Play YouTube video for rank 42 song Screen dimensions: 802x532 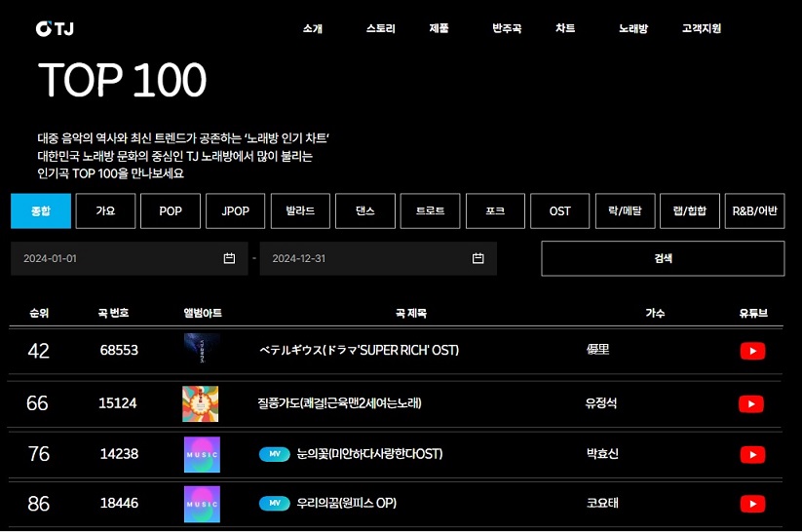point(751,351)
